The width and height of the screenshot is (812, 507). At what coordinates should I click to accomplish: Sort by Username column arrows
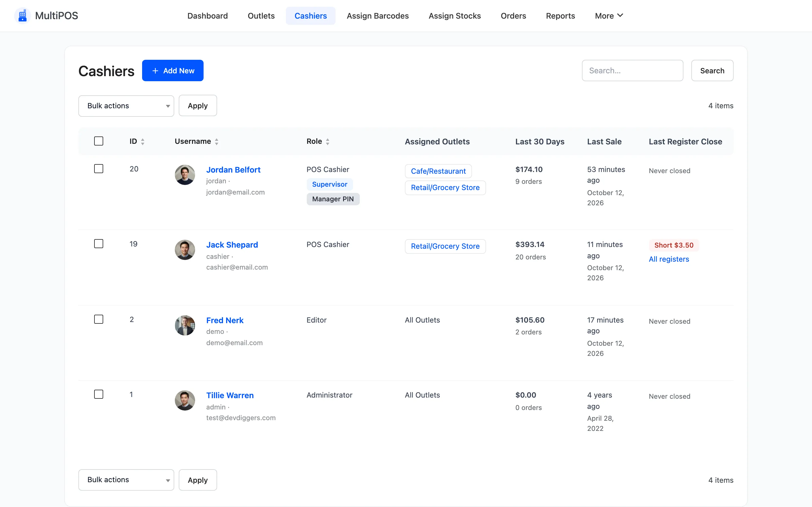pyautogui.click(x=217, y=142)
